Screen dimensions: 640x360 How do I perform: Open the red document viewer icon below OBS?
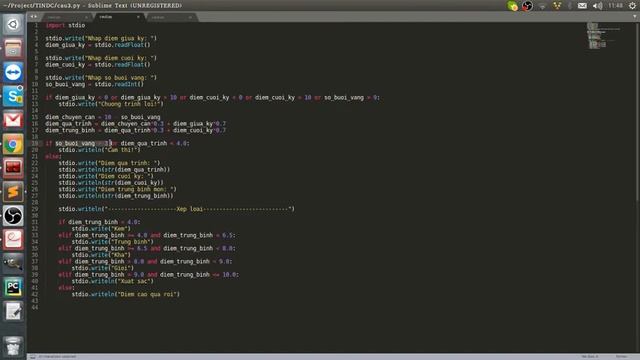click(x=13, y=239)
